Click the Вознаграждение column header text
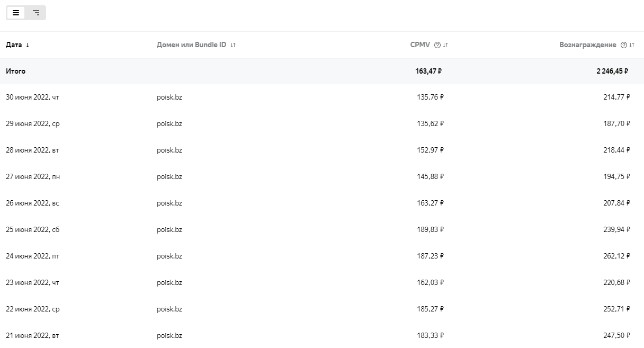 (587, 45)
